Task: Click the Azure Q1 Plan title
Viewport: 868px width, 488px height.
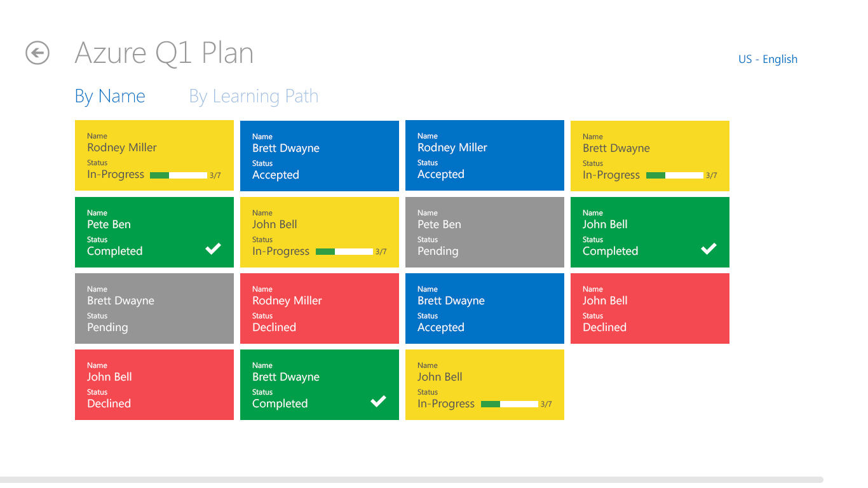Action: 165,53
